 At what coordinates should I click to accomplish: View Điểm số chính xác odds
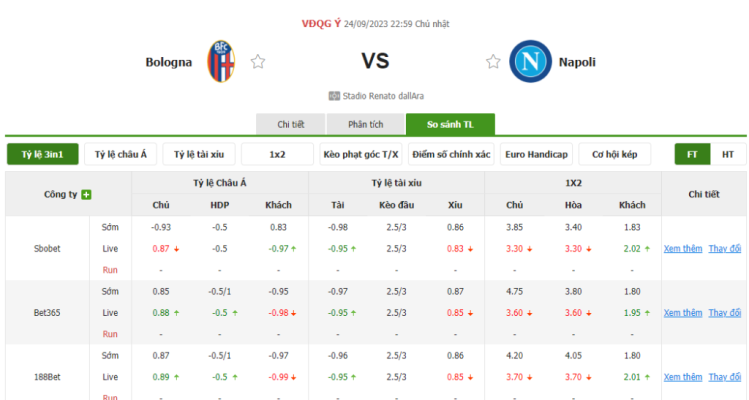click(x=451, y=154)
